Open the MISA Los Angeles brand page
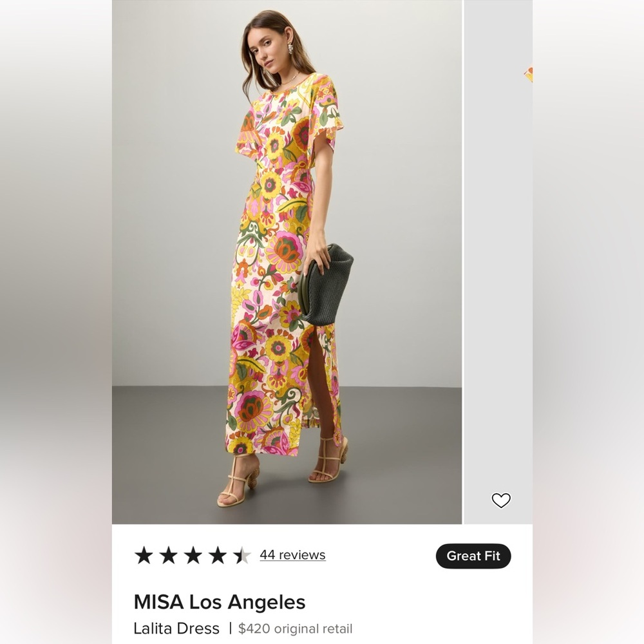 point(219,601)
